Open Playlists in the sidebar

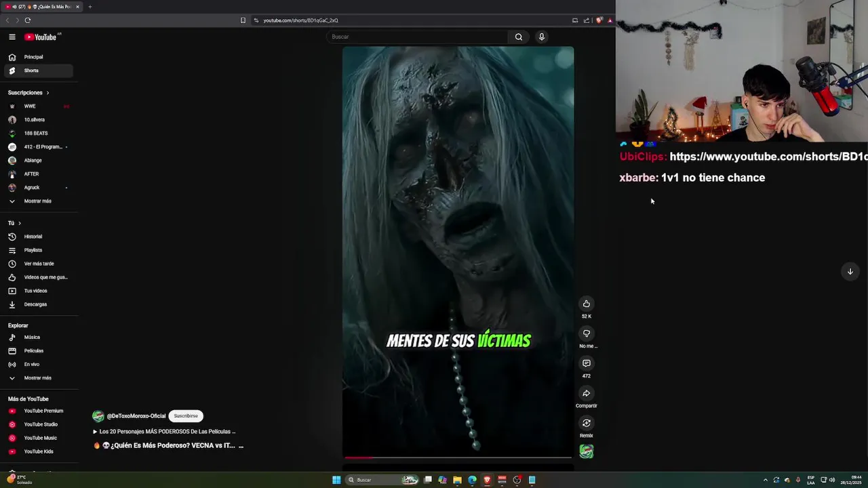point(38,250)
